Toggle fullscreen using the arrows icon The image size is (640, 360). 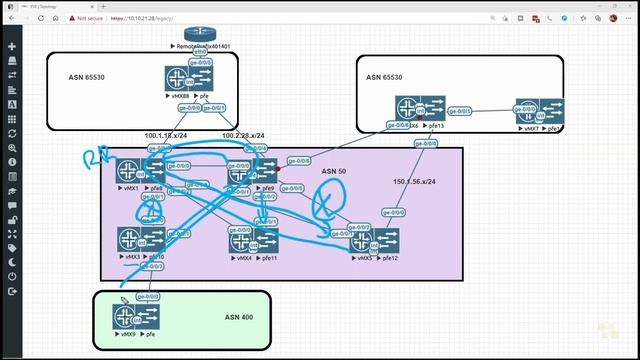coord(12,234)
